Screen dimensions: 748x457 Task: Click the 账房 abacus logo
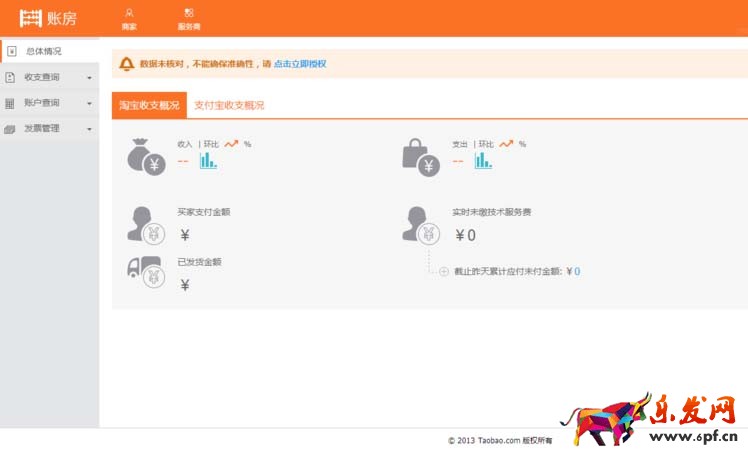47,18
